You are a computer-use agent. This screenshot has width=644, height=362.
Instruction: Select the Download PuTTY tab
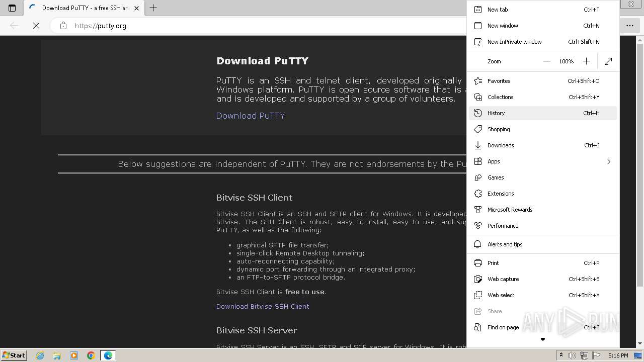[84, 8]
